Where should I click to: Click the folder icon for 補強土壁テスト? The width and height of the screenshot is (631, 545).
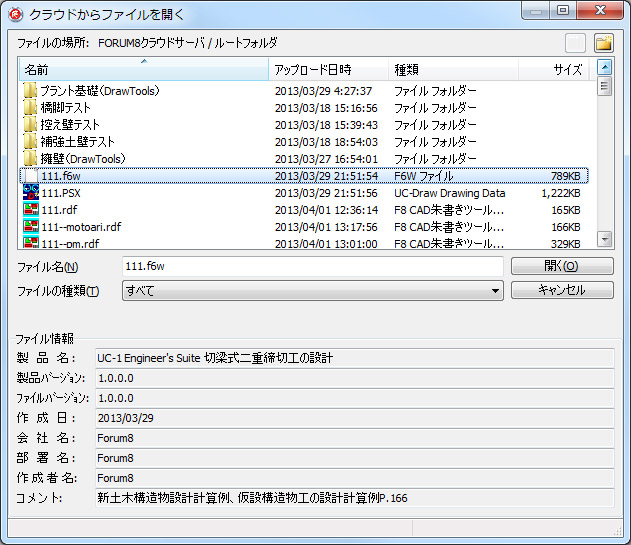pos(30,141)
